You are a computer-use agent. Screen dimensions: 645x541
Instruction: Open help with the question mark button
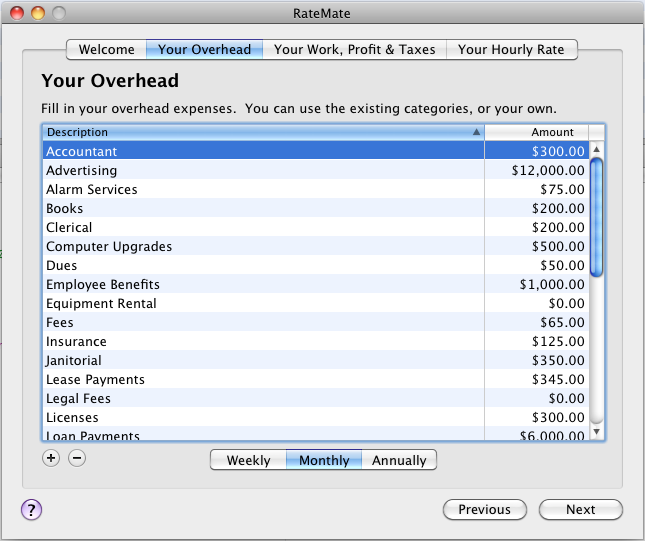(32, 509)
